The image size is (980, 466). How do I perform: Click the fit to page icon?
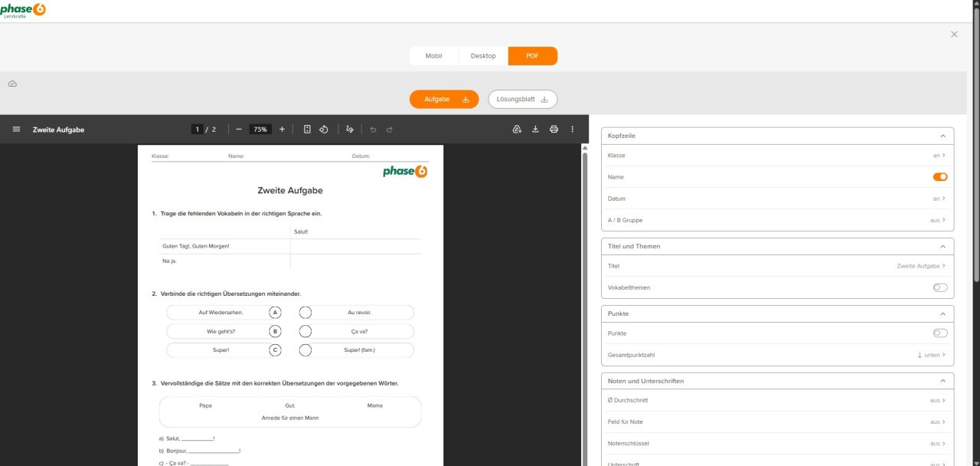[307, 130]
